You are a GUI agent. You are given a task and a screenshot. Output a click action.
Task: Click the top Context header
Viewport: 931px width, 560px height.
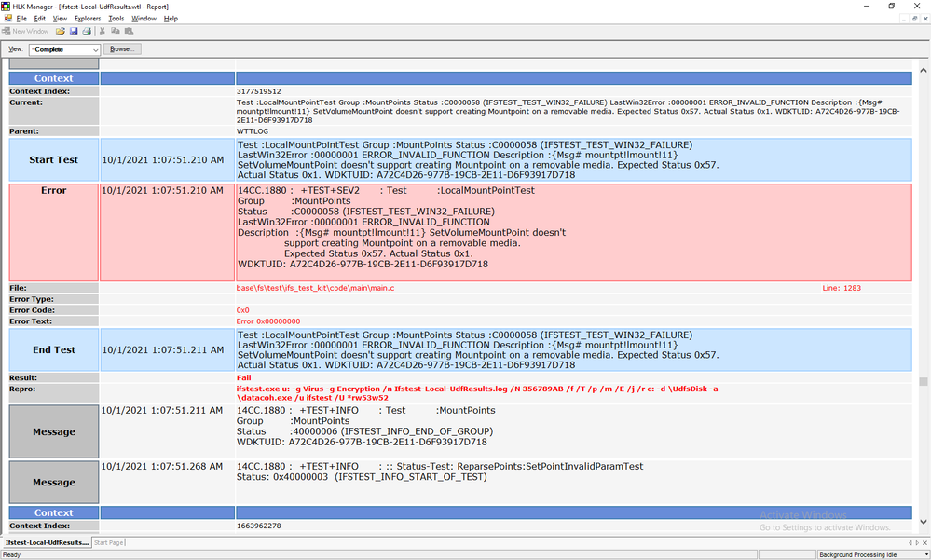point(53,78)
